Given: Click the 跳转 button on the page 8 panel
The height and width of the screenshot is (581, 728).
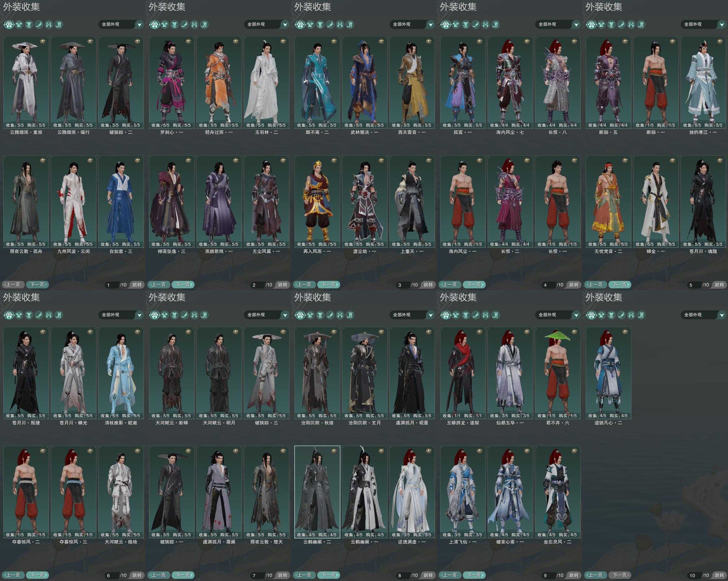Looking at the screenshot, I should coord(428,575).
